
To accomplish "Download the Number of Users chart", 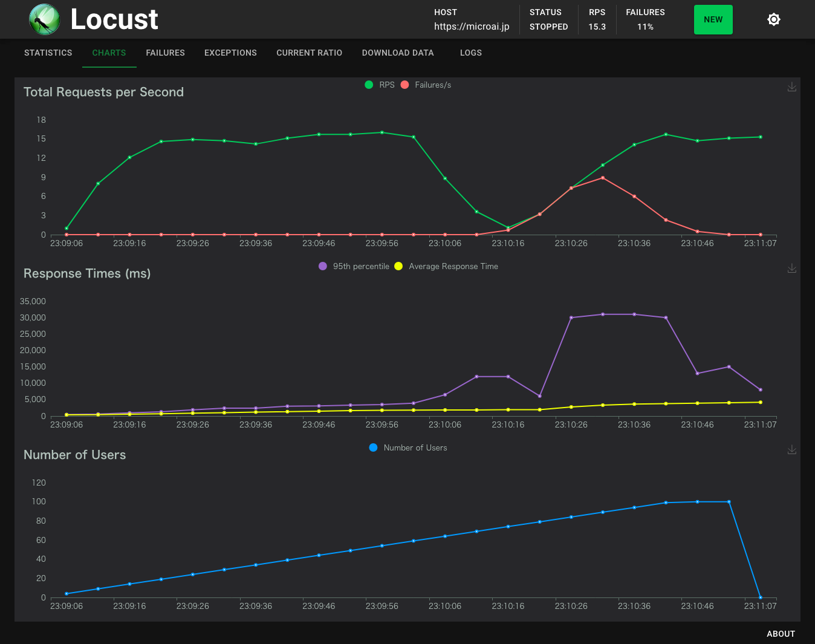I will (x=791, y=450).
